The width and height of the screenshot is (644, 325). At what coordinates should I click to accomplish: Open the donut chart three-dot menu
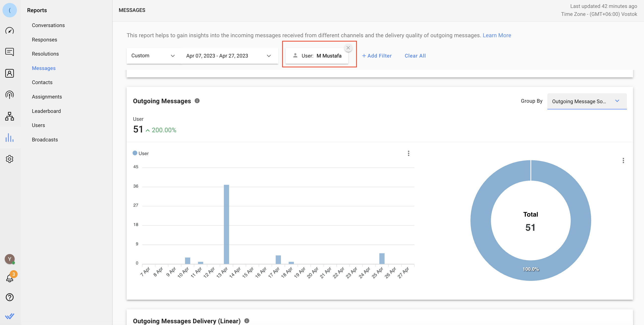(623, 160)
